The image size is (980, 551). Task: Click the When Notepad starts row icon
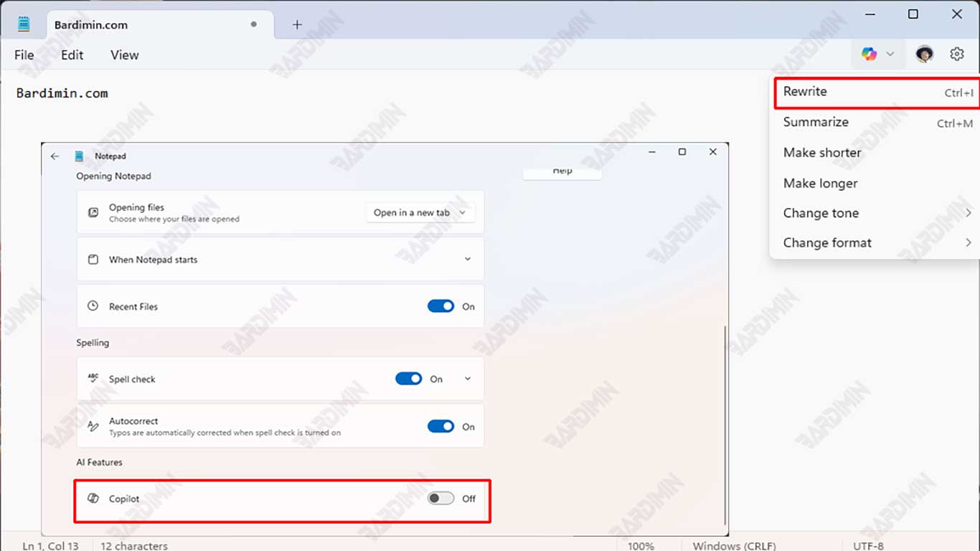click(x=93, y=259)
